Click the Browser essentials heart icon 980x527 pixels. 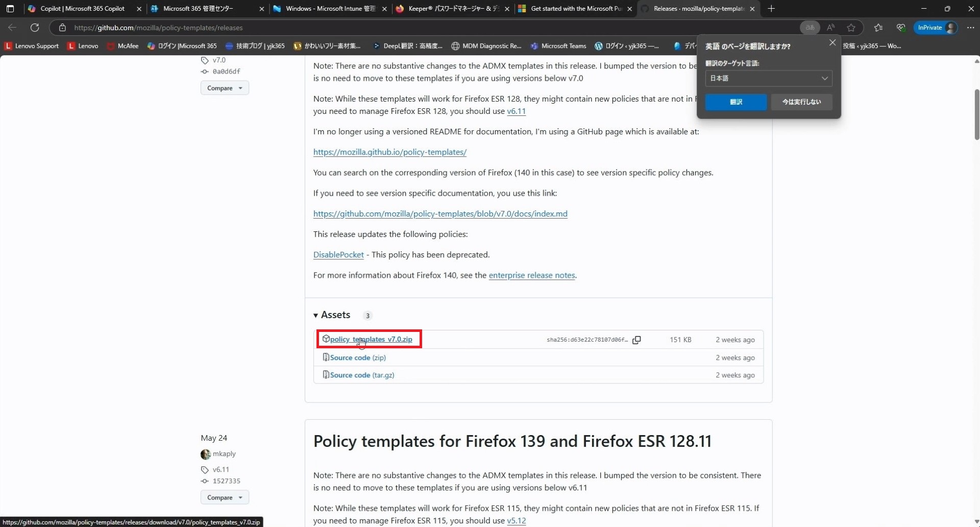coord(901,28)
